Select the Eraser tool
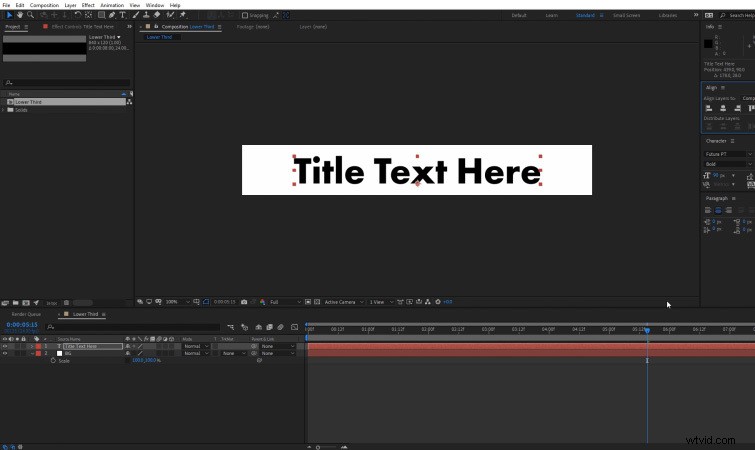This screenshot has height=450, width=755. [157, 15]
